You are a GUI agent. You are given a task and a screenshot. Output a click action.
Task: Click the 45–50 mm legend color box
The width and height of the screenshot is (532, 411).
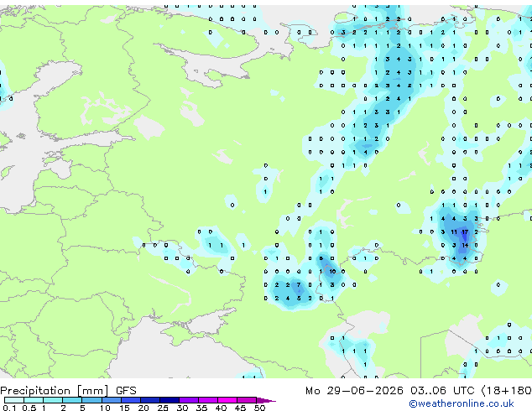(247, 400)
